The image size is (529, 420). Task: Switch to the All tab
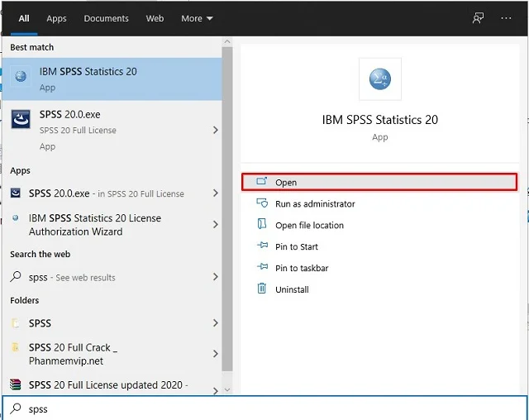pyautogui.click(x=24, y=18)
